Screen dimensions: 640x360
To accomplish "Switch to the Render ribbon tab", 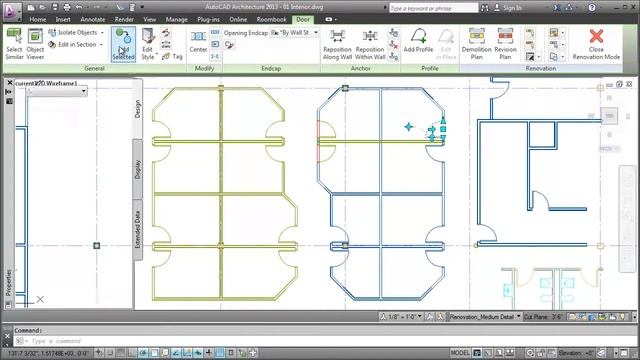I will [124, 19].
